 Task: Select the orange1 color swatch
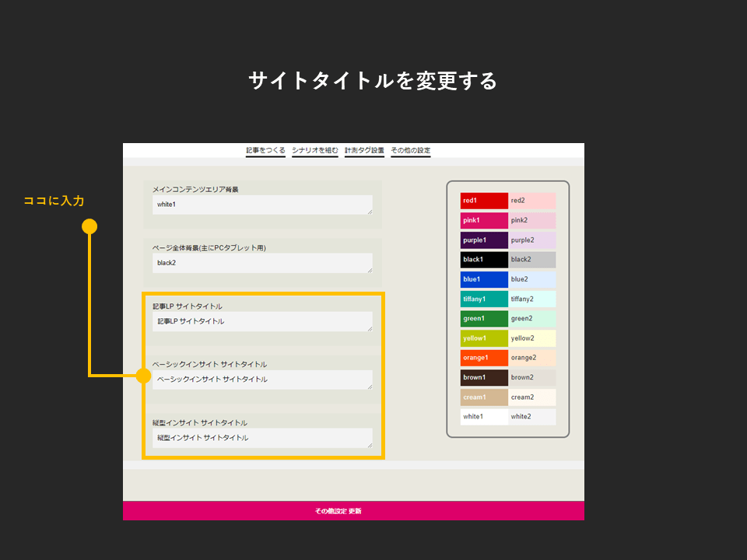pos(484,358)
